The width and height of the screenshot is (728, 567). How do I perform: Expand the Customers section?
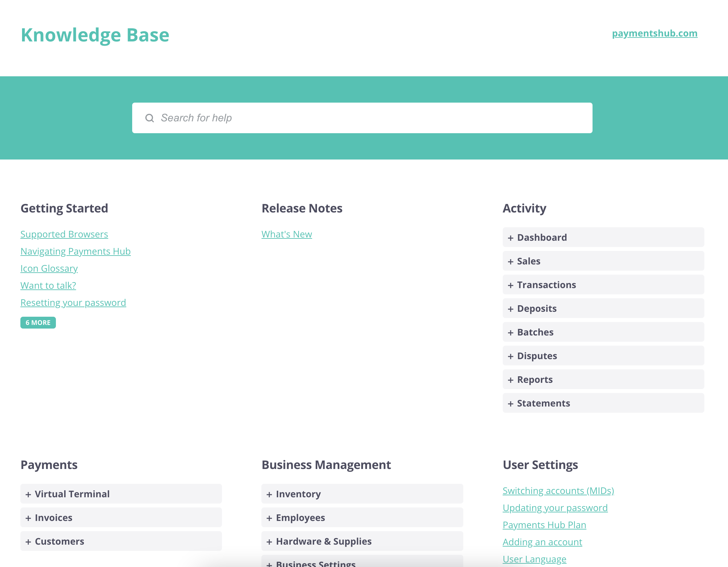click(28, 541)
